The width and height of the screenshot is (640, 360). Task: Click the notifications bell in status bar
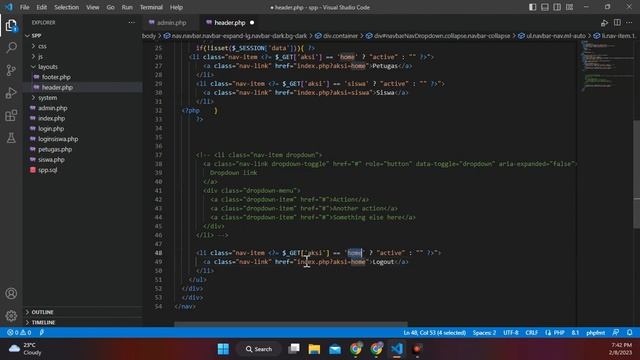point(629,333)
